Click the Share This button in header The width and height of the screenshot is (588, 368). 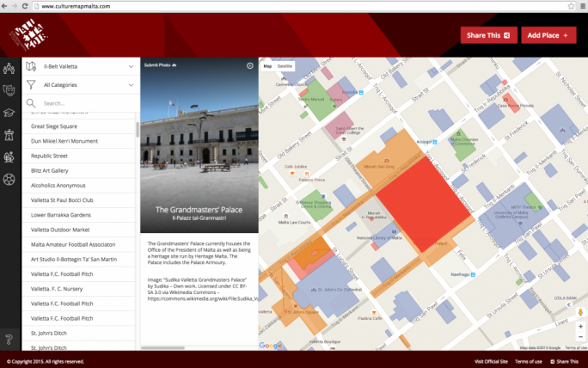point(488,35)
